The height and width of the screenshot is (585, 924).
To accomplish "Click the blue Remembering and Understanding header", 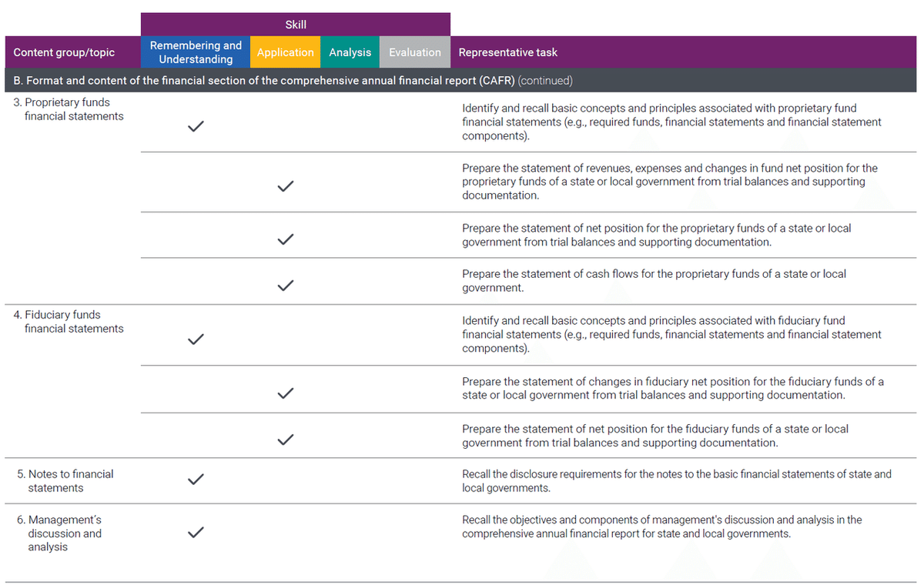I will coord(196,52).
